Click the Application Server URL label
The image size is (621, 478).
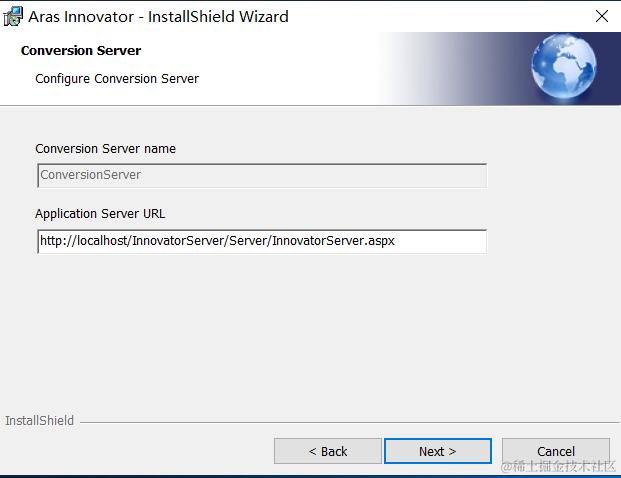pos(100,214)
